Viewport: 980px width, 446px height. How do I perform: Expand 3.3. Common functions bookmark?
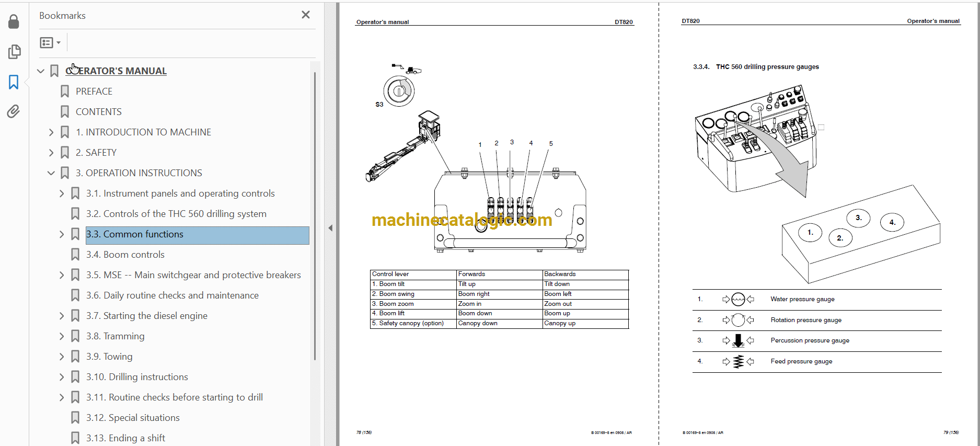(x=62, y=234)
